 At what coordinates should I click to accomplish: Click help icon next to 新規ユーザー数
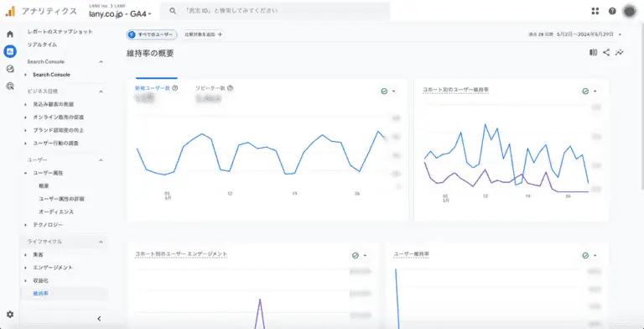[x=175, y=87]
